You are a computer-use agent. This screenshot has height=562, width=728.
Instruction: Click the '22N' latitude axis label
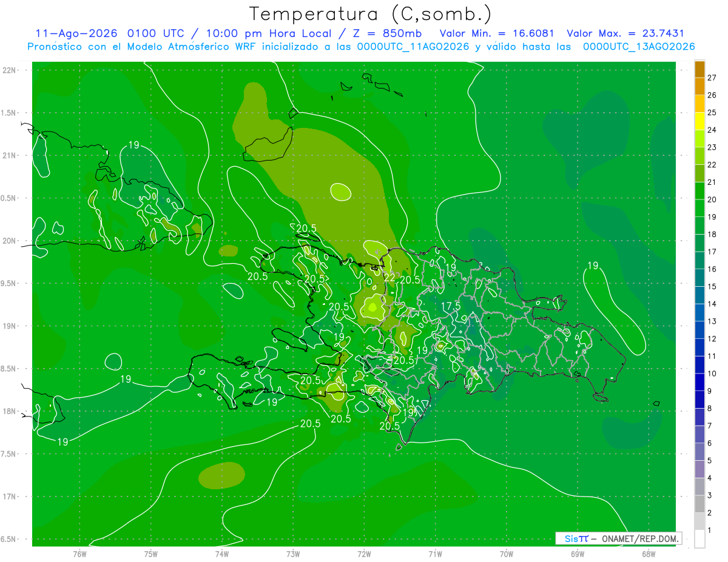point(10,70)
